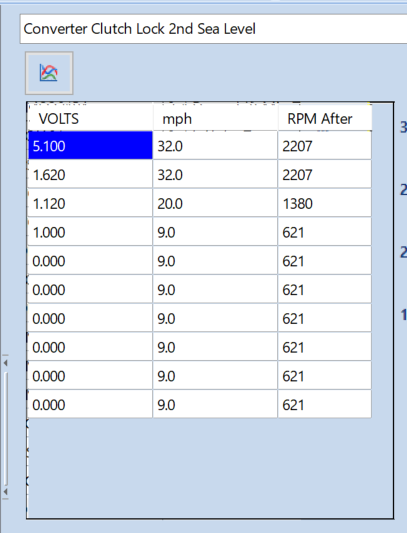Viewport: 407px width, 533px height.
Task: Select the 9.0 mph cell in 1.000 row
Action: 215,231
